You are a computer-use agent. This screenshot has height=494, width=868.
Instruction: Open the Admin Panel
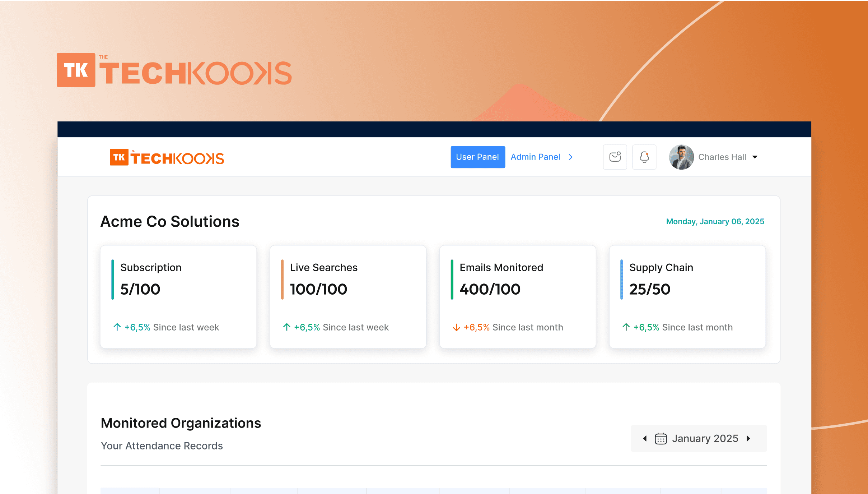click(535, 157)
